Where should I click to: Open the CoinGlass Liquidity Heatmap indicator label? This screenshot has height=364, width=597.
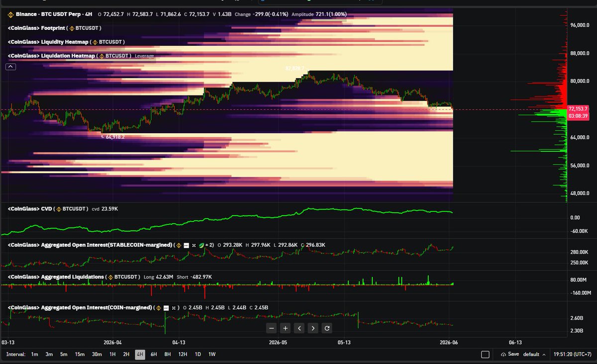pos(67,42)
